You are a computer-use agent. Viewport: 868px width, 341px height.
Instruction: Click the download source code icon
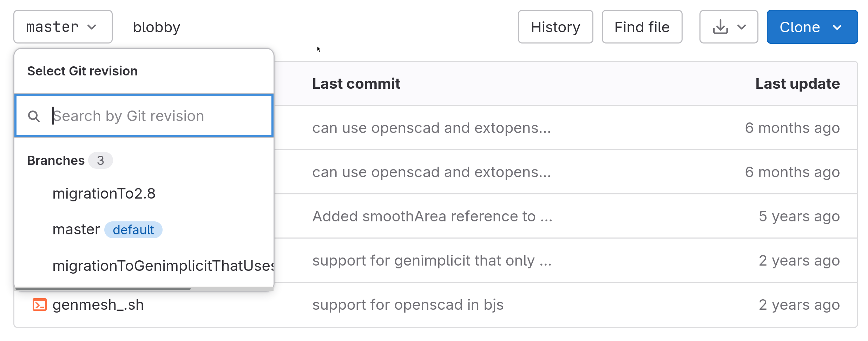(x=720, y=27)
